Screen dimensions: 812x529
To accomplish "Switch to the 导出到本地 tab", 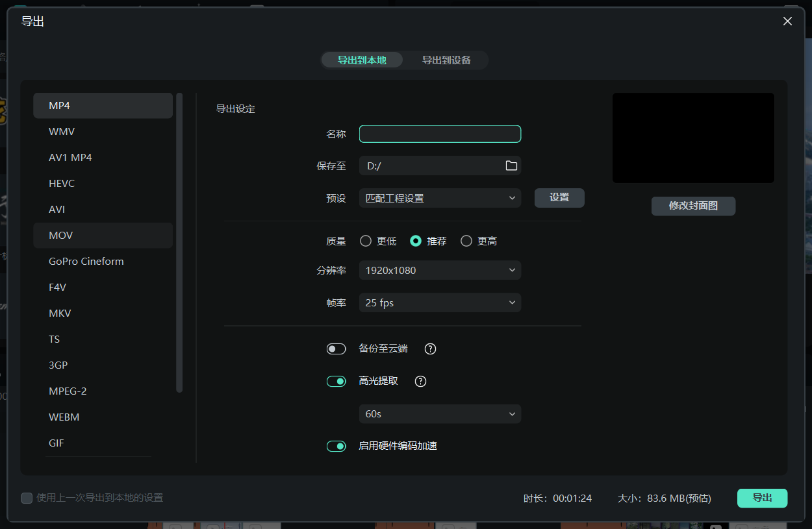I will [x=362, y=60].
